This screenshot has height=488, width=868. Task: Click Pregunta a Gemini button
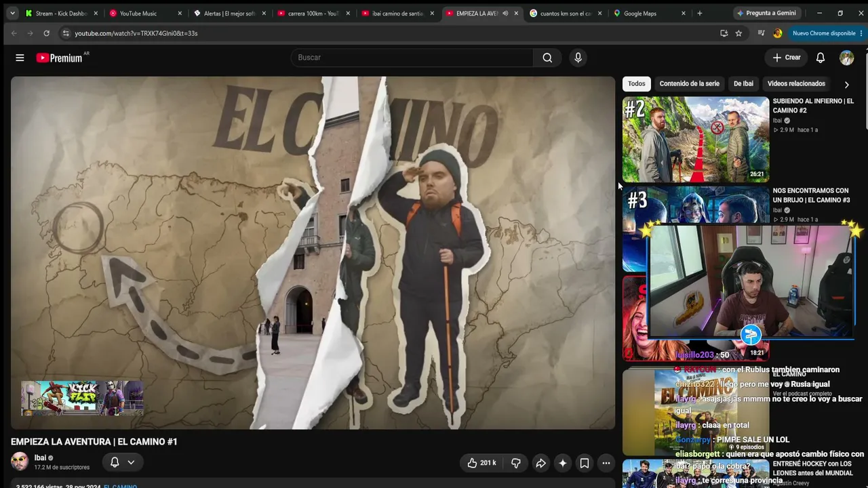(x=766, y=13)
